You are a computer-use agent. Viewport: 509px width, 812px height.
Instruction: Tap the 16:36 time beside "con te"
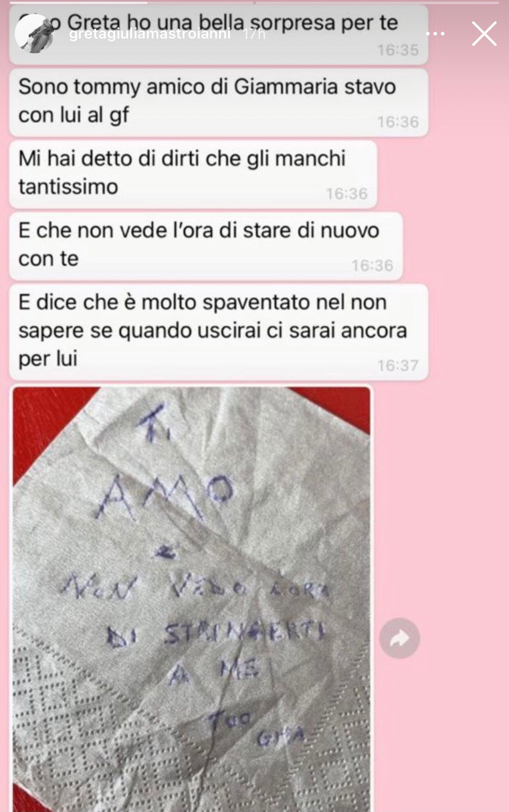pyautogui.click(x=372, y=266)
